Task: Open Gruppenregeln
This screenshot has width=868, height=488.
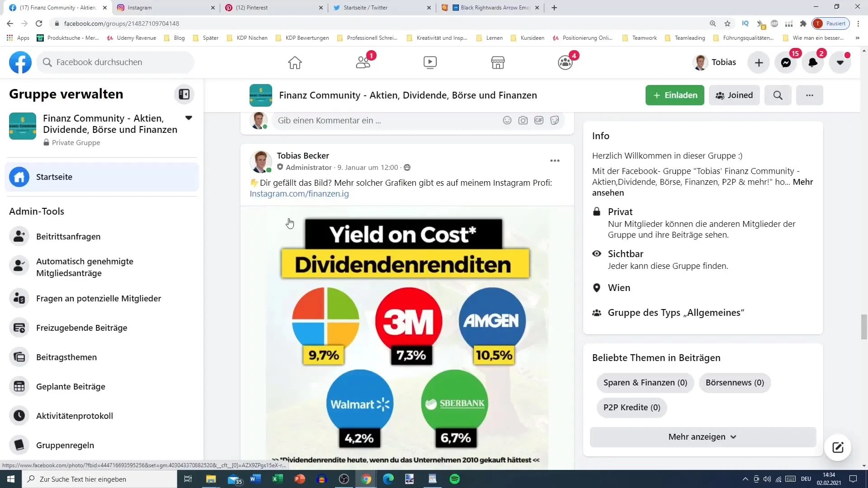Action: click(102, 445)
